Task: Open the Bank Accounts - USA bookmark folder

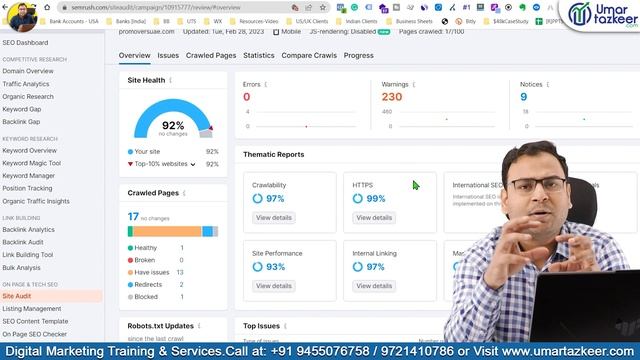Action: 70,21
